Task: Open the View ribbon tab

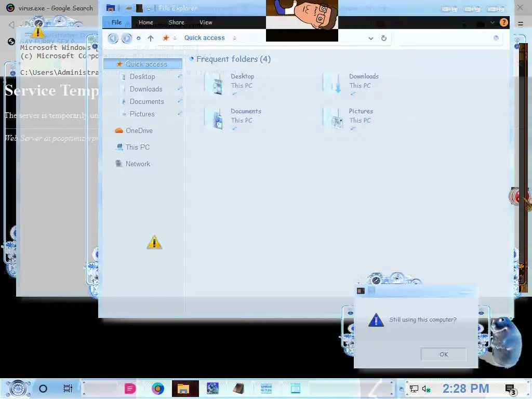Action: pyautogui.click(x=206, y=22)
